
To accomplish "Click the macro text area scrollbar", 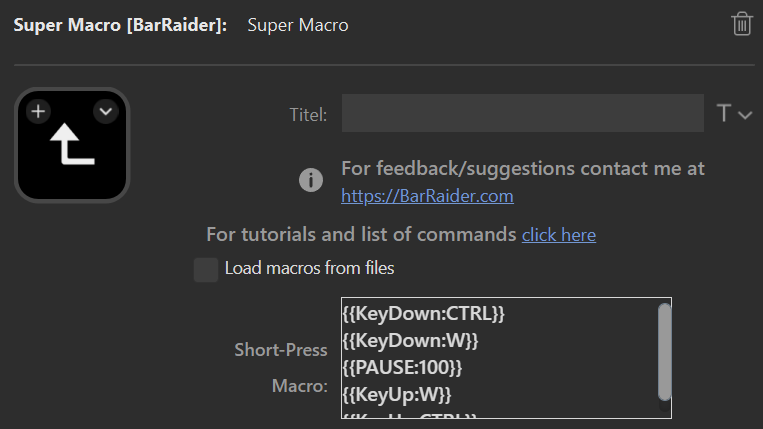I will point(664,350).
